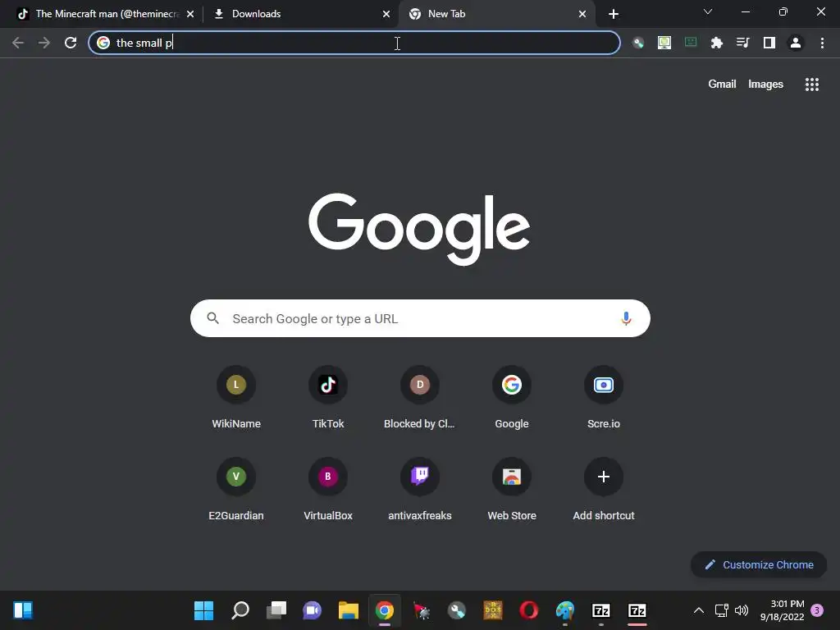Open the media controls music-list icon
840x630 pixels.
pos(743,43)
